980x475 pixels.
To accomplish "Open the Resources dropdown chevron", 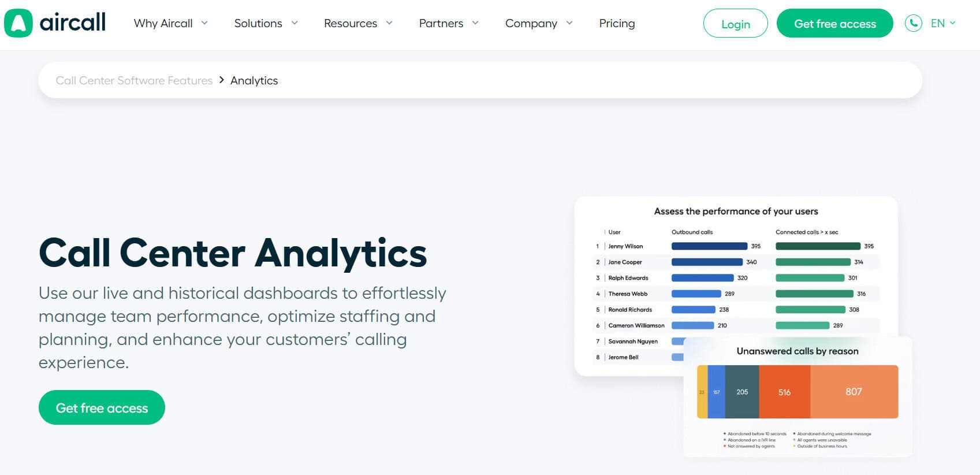I will (389, 23).
